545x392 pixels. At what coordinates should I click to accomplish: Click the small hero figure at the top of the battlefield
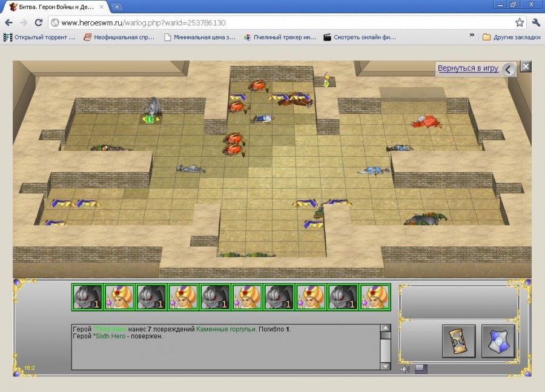[326, 79]
